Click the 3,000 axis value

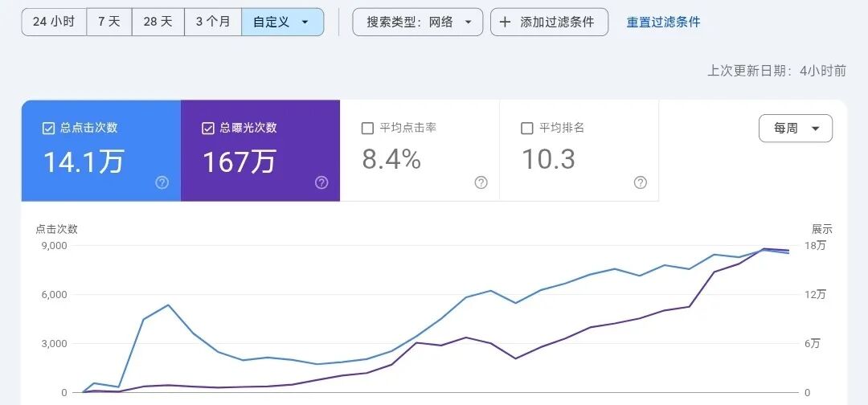(x=55, y=344)
